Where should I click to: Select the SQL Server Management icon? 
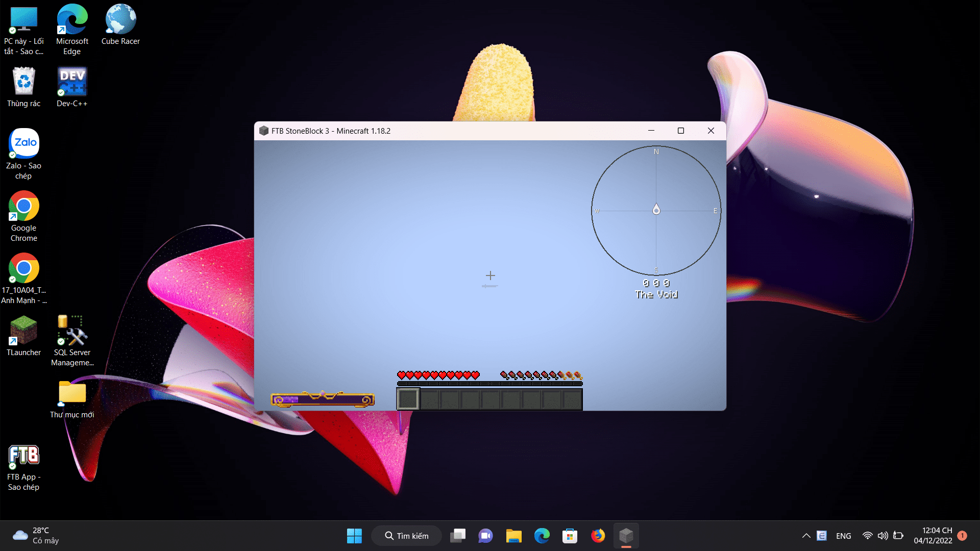click(x=72, y=331)
